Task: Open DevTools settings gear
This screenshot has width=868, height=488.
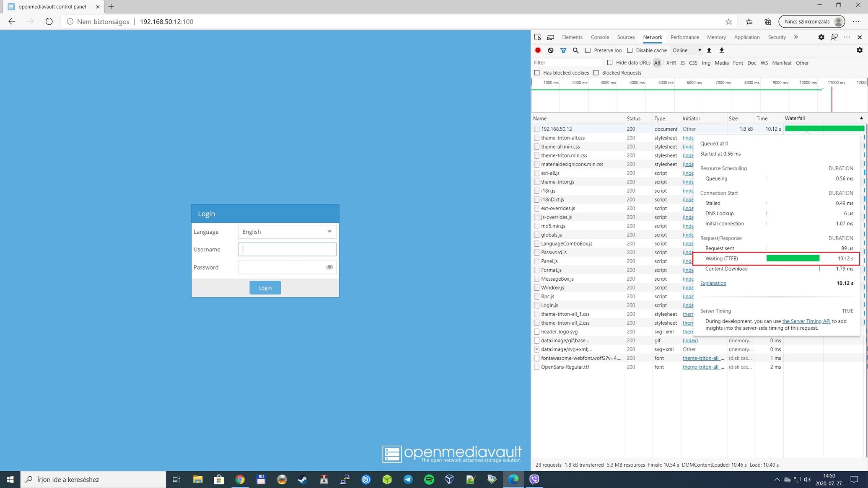Action: (821, 37)
